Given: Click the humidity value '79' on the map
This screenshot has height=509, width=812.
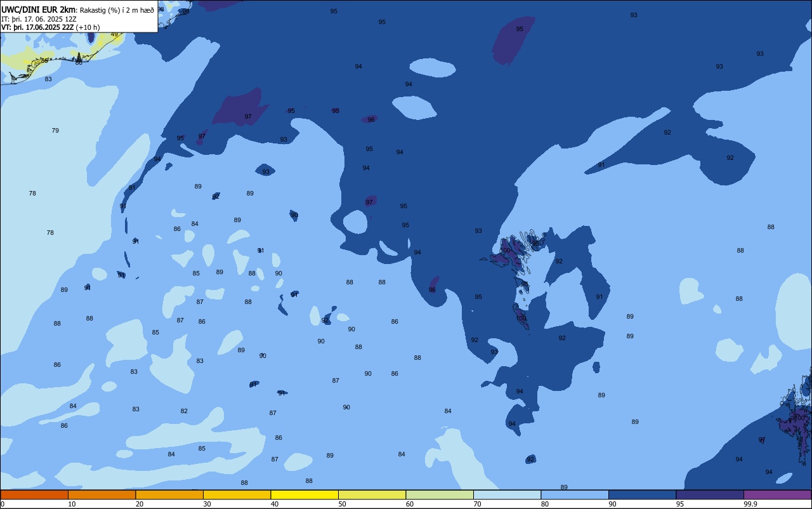Looking at the screenshot, I should point(55,131).
